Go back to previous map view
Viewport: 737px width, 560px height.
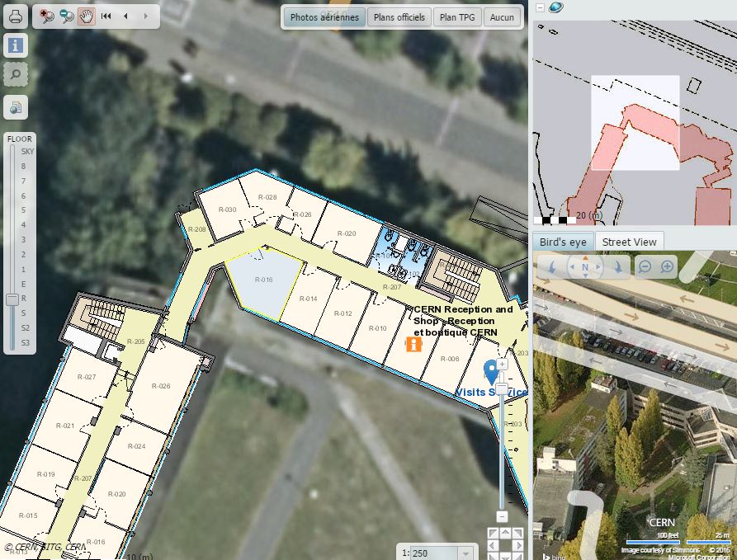125,16
